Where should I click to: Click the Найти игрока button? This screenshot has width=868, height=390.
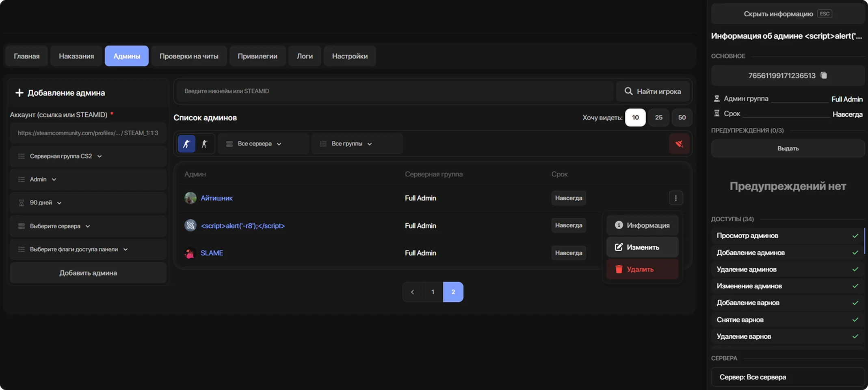653,92
